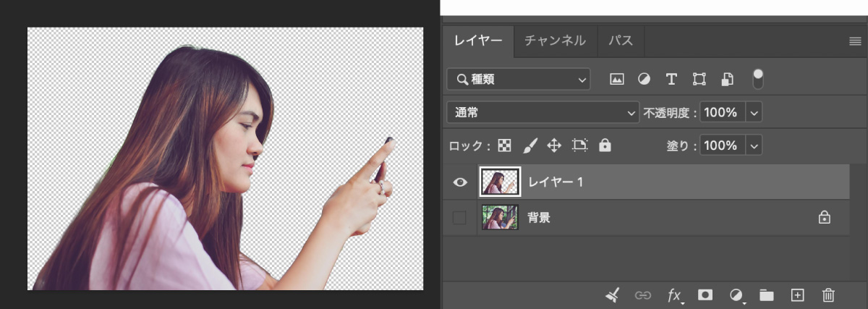Expand the 不透明度 slider arrow
This screenshot has width=868, height=309.
tap(754, 113)
